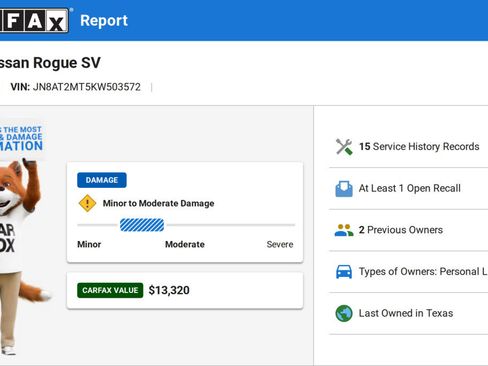
Task: Click the open recall inbox icon
Action: (344, 189)
